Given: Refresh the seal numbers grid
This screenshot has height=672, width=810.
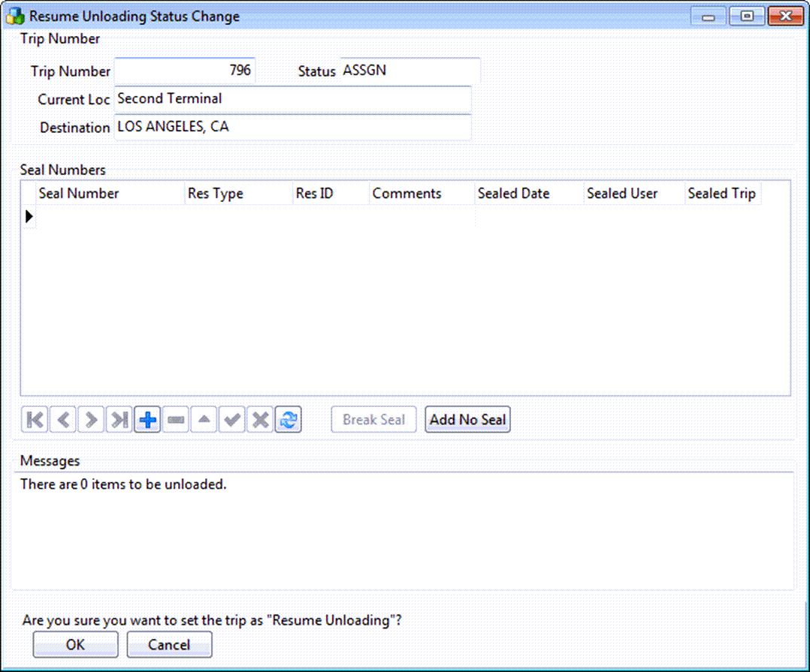Looking at the screenshot, I should [289, 420].
